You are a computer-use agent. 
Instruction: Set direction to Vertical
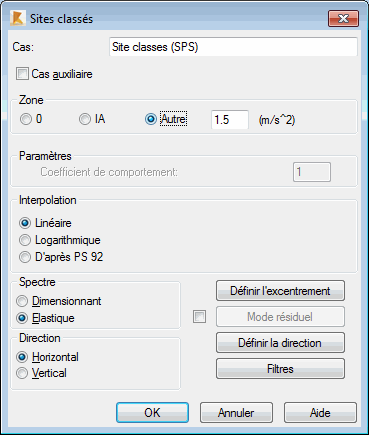tap(22, 373)
